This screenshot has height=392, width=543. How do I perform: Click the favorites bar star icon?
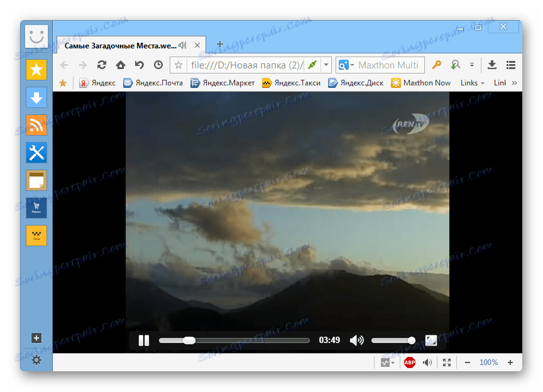63,83
